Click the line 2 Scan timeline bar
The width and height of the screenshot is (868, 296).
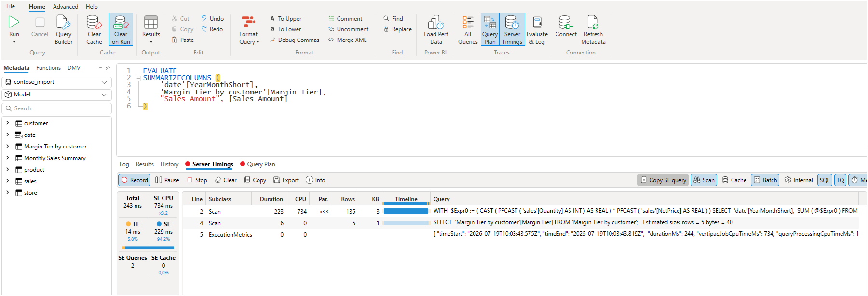point(406,211)
